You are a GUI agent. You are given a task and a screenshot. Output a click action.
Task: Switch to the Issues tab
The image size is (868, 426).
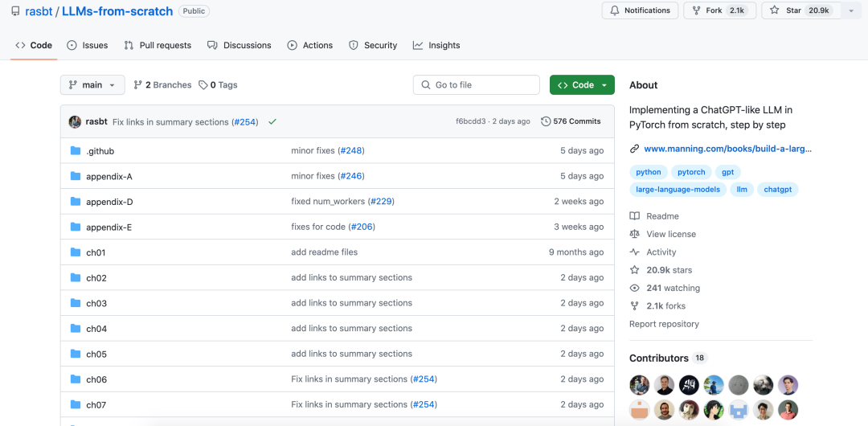pyautogui.click(x=88, y=46)
